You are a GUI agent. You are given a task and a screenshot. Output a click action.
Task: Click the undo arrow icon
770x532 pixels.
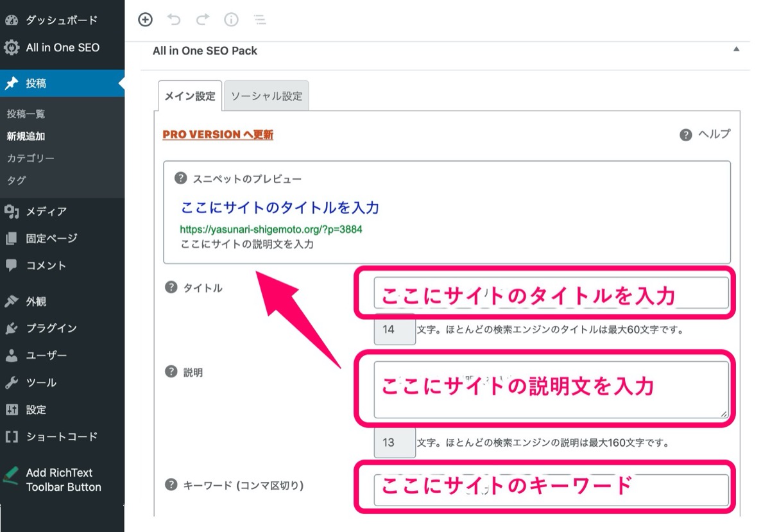point(173,19)
